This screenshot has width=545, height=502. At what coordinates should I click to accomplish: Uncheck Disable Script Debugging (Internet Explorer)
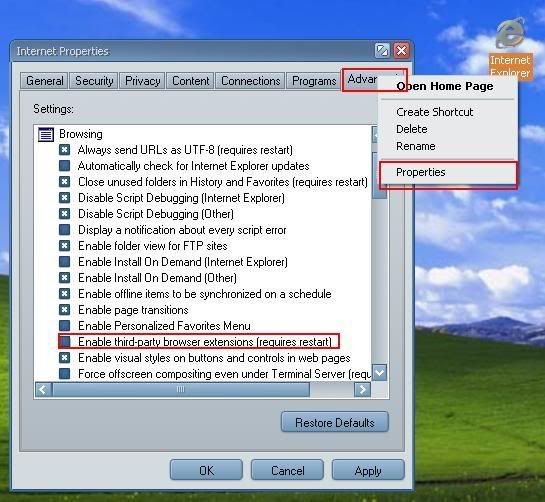64,198
